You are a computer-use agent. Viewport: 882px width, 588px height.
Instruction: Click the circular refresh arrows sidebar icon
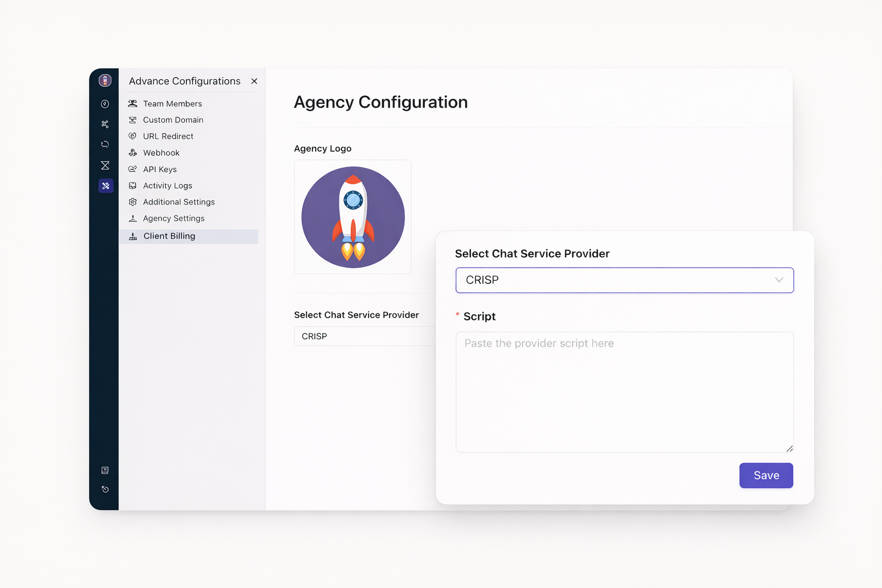pos(105,144)
